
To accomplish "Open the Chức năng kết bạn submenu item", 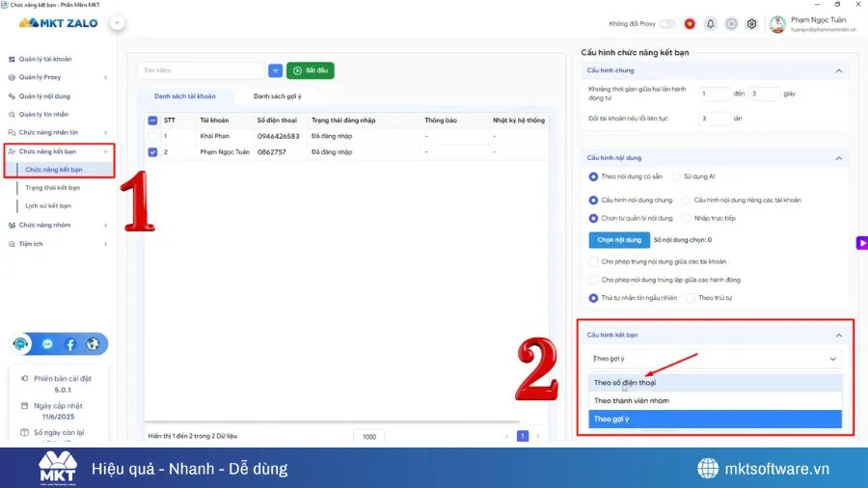I will (x=54, y=170).
